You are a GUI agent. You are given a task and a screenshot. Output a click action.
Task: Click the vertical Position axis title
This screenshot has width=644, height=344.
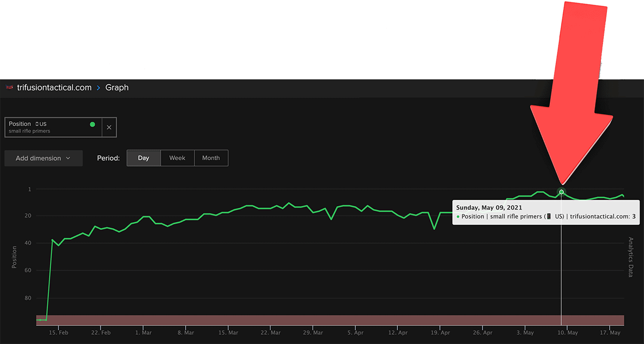(14, 257)
